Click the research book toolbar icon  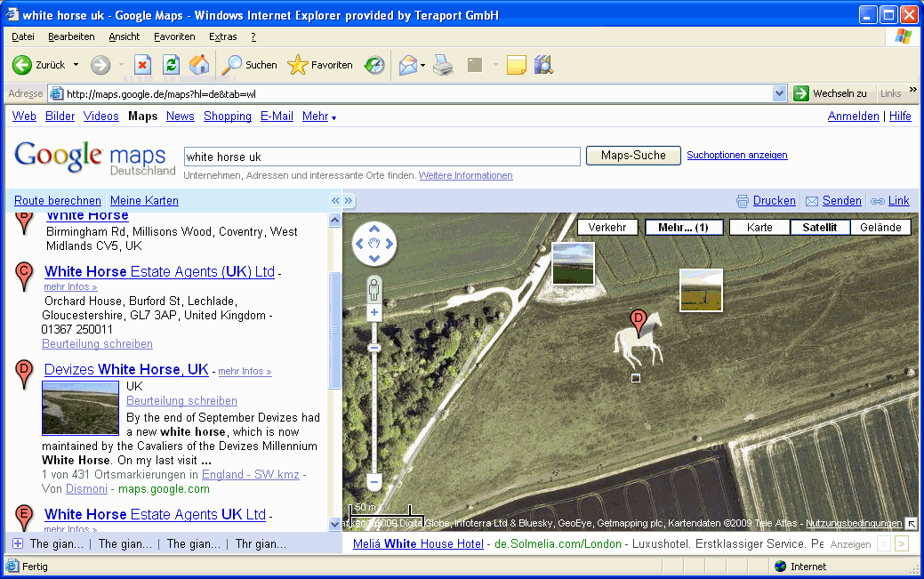click(543, 65)
